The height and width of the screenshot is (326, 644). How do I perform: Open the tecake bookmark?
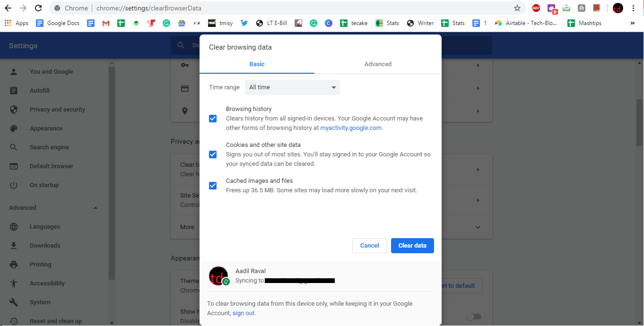354,23
